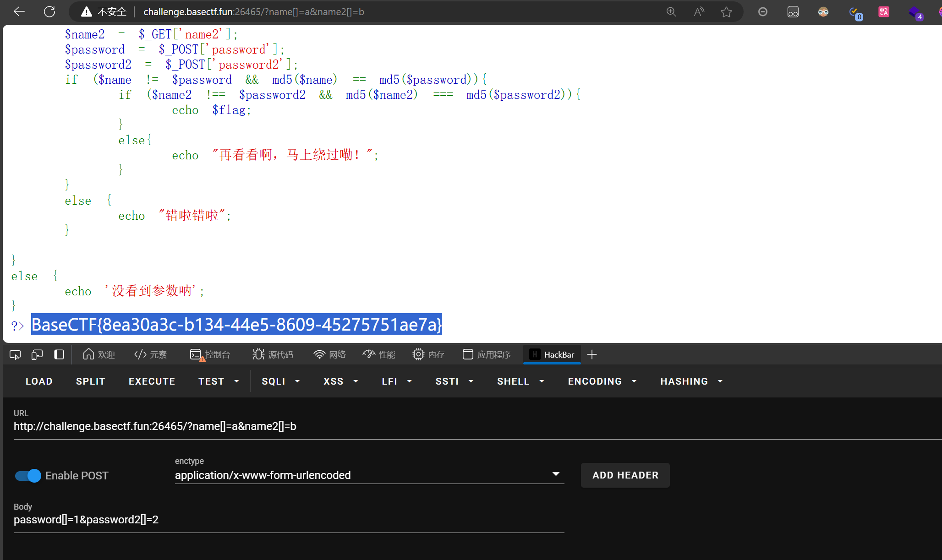Open the glasses avatar extension icon
This screenshot has width=942, height=560.
pos(823,12)
